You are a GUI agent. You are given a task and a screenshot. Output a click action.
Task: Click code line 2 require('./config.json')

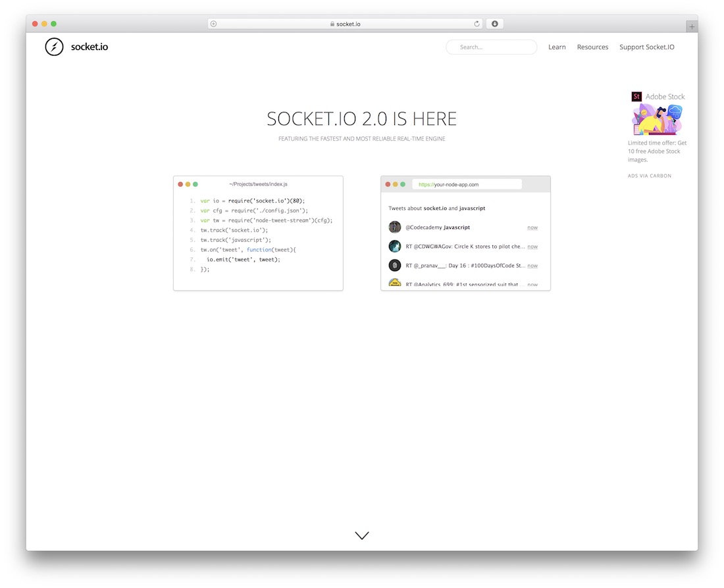[x=254, y=210]
